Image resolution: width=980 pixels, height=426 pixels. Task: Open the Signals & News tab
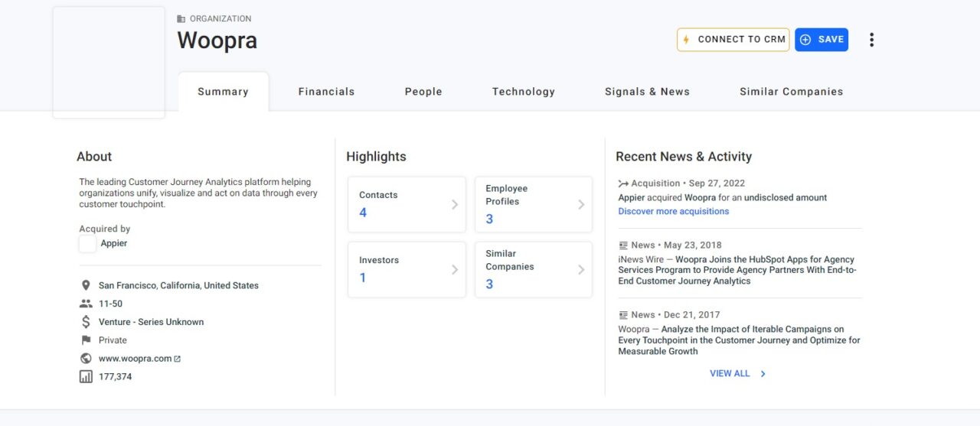point(647,92)
